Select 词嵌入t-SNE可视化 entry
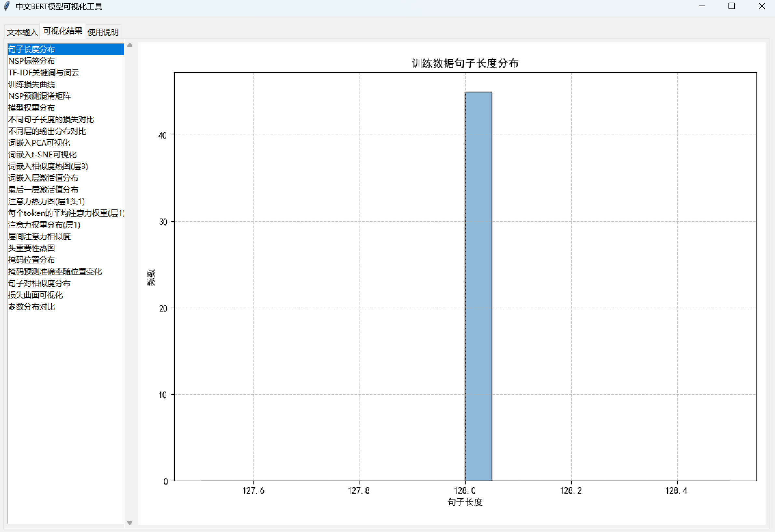The image size is (775, 532). point(42,155)
